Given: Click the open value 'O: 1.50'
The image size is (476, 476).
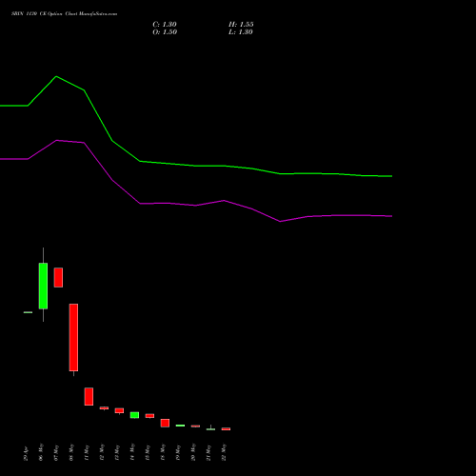Looking at the screenshot, I should (x=165, y=32).
